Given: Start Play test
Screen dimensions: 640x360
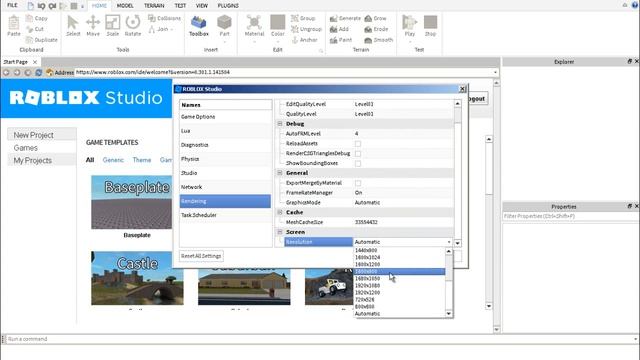Looking at the screenshot, I should tap(409, 25).
